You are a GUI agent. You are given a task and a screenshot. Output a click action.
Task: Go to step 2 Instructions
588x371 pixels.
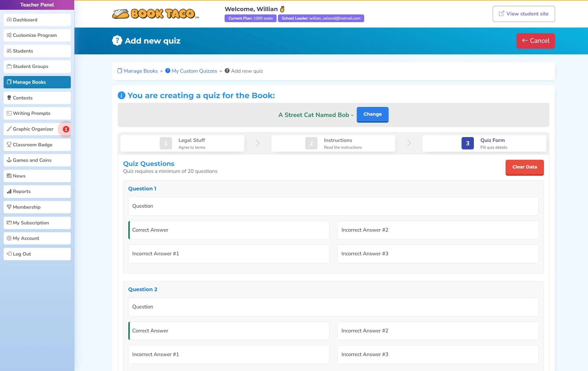tap(333, 143)
